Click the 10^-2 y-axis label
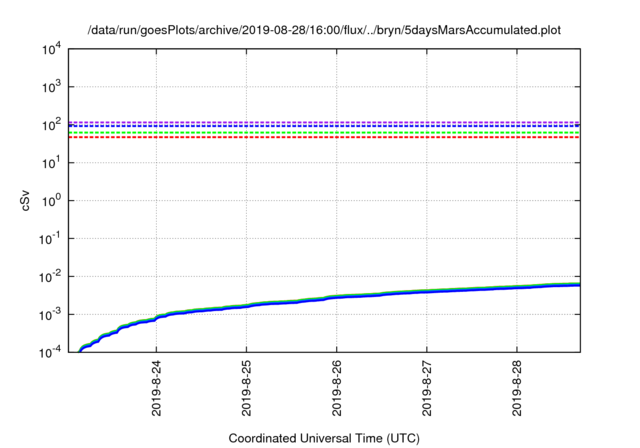The height and width of the screenshot is (448, 640). 51,277
